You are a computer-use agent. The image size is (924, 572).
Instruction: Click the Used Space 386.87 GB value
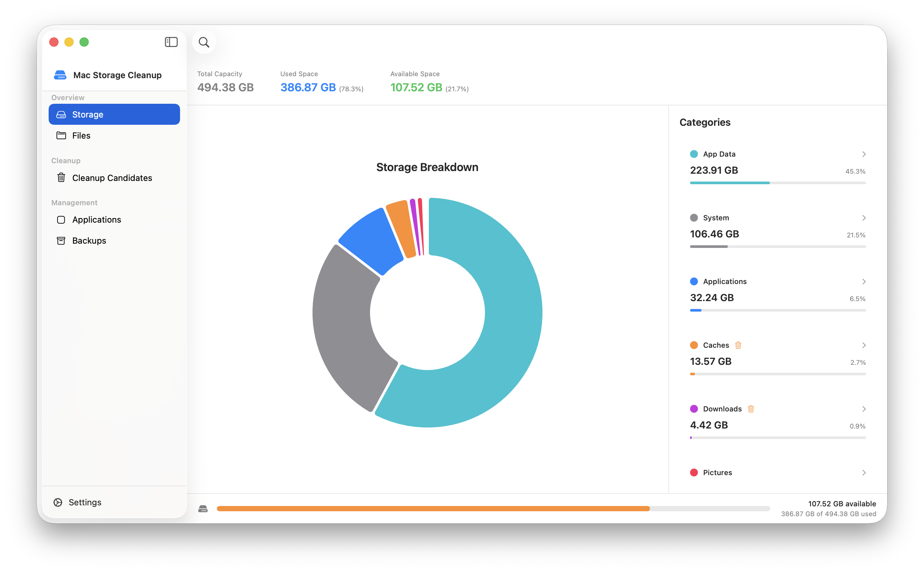point(308,87)
